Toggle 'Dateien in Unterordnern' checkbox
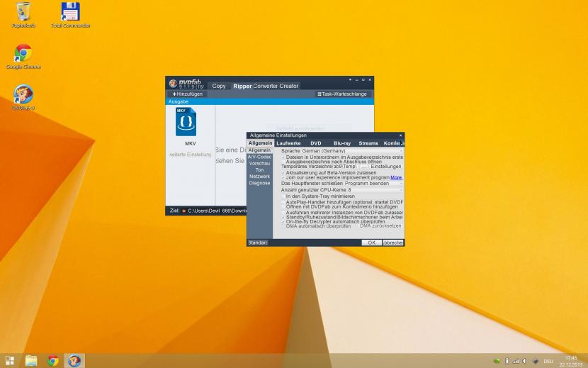The width and height of the screenshot is (588, 368). (x=283, y=157)
